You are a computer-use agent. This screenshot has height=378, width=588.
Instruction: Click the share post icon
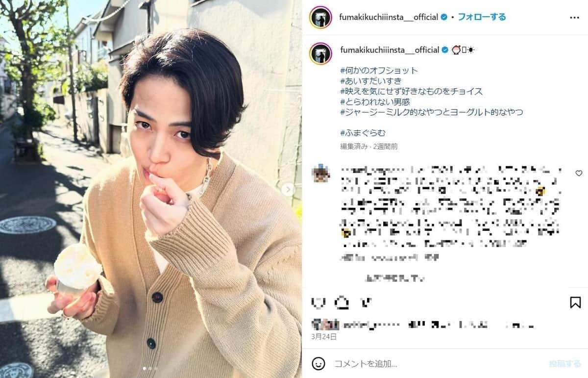click(x=365, y=302)
